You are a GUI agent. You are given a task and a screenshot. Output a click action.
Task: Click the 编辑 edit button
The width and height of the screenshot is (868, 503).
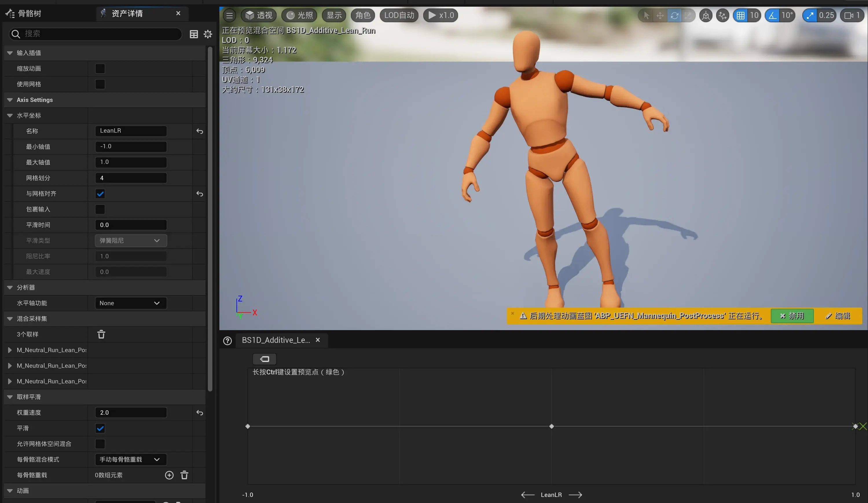(839, 316)
